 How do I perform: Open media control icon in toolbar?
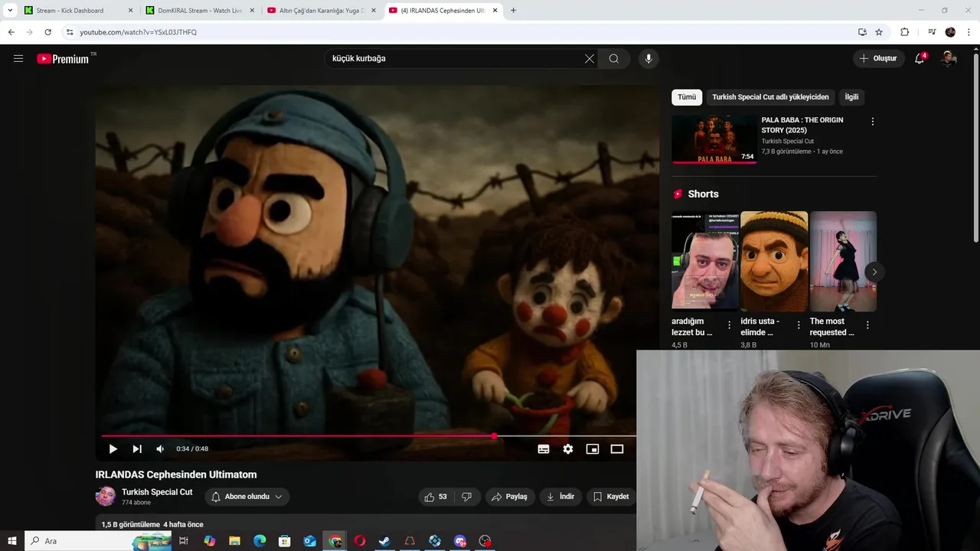(932, 32)
